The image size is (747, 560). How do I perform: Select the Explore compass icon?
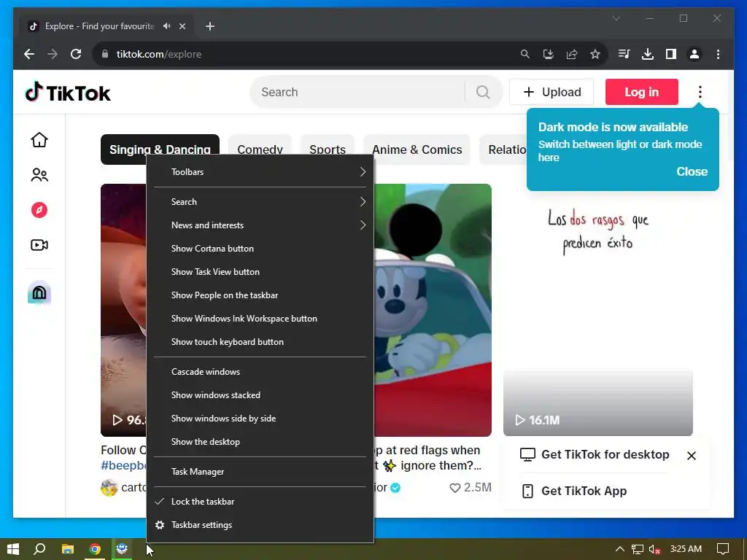pyautogui.click(x=39, y=210)
